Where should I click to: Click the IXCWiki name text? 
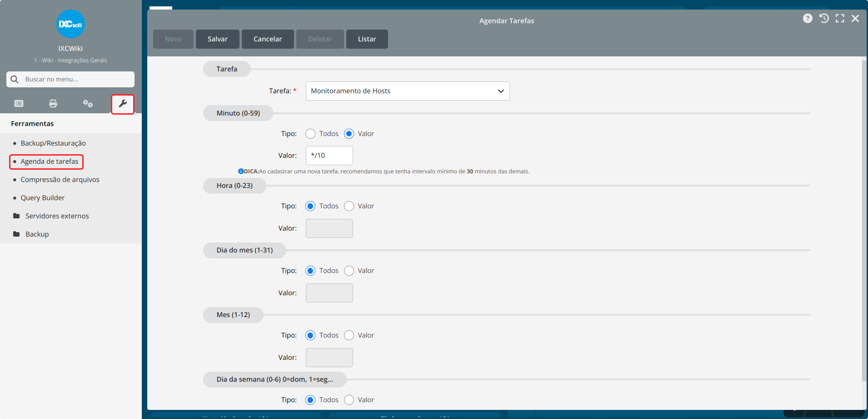(x=70, y=49)
